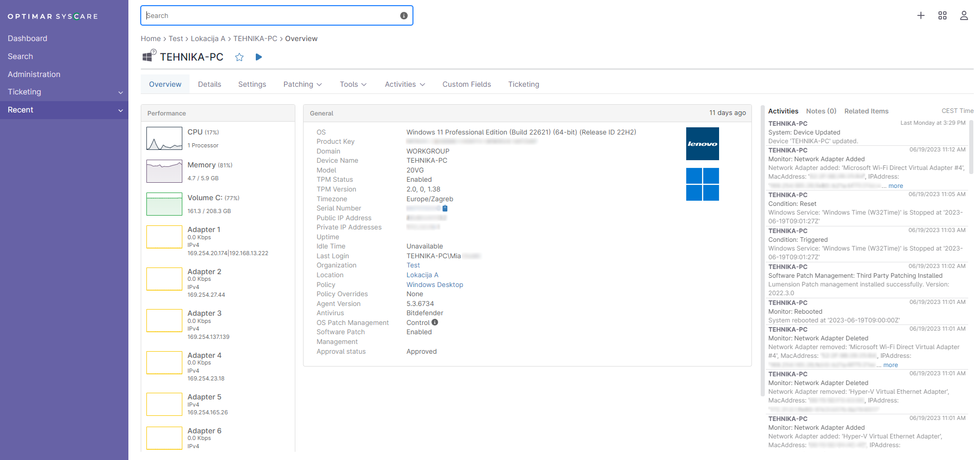Open the Lokacija A location link
Viewport: 980px width, 460px height.
[x=422, y=275]
